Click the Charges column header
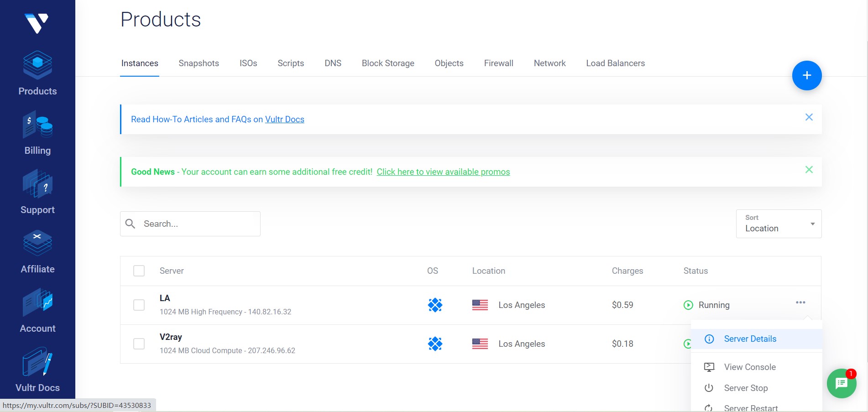Viewport: 868px width, 412px height. 627,271
